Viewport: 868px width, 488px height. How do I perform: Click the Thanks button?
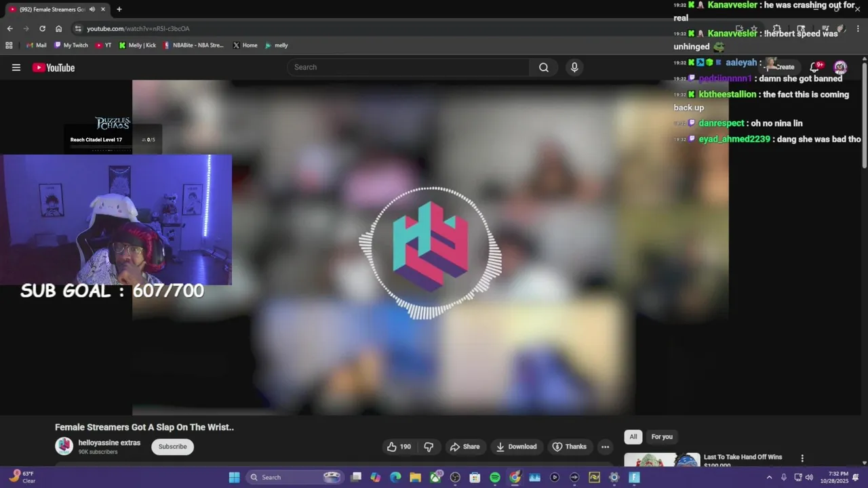tap(569, 447)
